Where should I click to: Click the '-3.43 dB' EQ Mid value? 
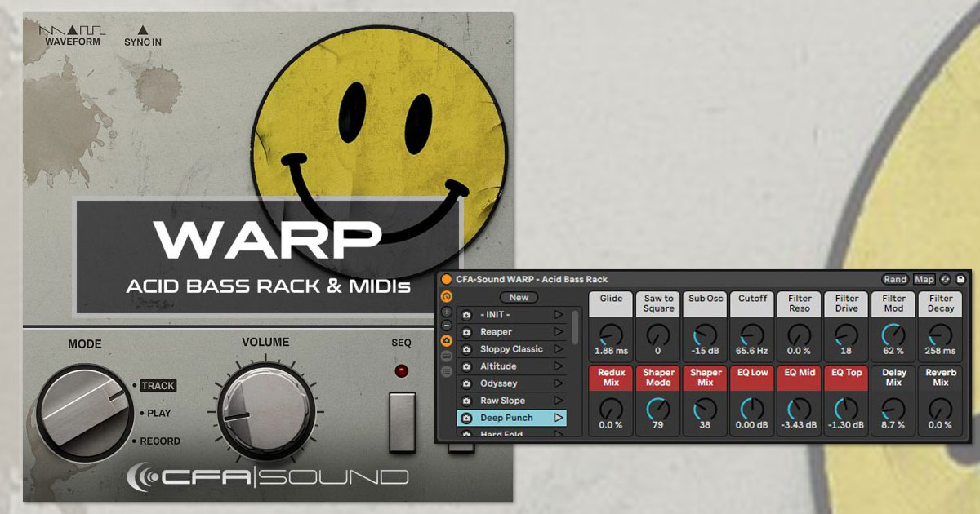800,425
